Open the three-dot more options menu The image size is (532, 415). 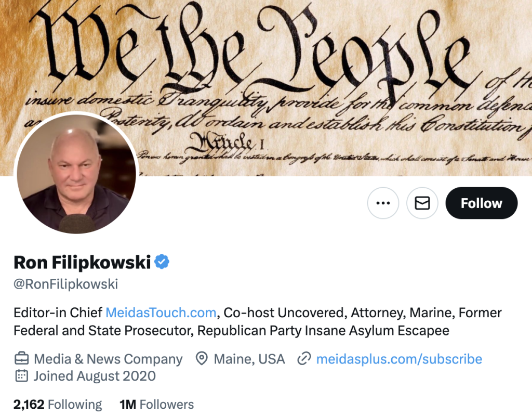pyautogui.click(x=383, y=203)
